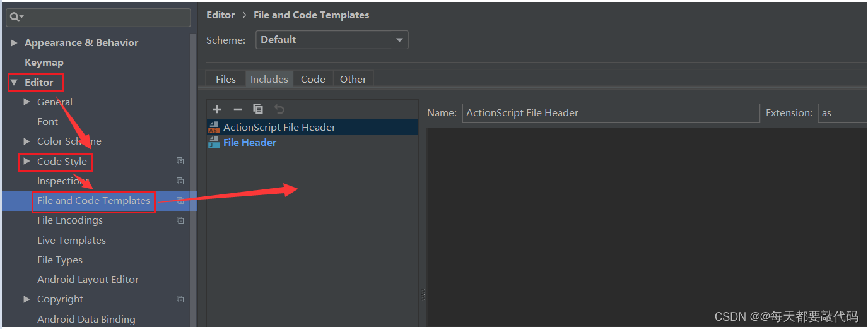Open Keymap settings
Screen dimensions: 868x329
click(x=44, y=63)
